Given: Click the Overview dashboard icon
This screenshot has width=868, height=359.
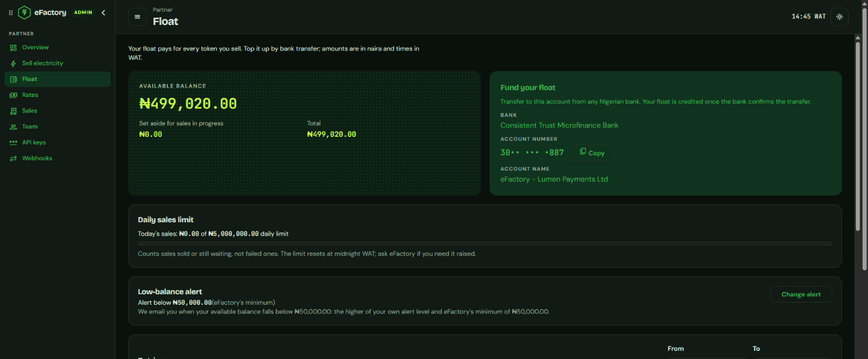Looking at the screenshot, I should 13,48.
